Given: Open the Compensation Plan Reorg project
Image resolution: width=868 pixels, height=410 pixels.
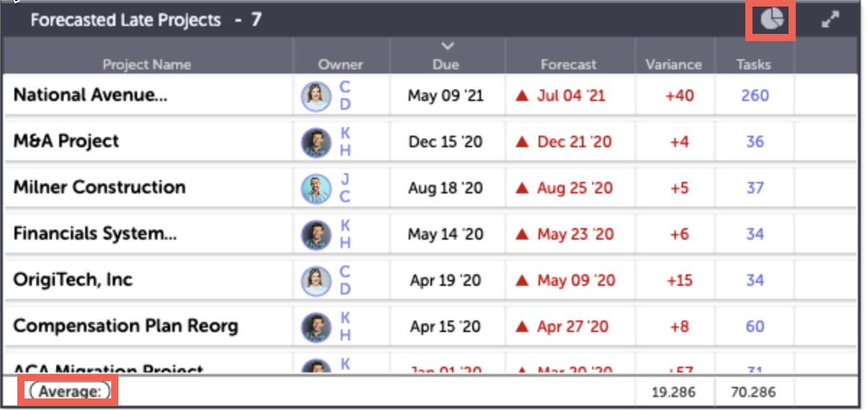Looking at the screenshot, I should pos(126,326).
